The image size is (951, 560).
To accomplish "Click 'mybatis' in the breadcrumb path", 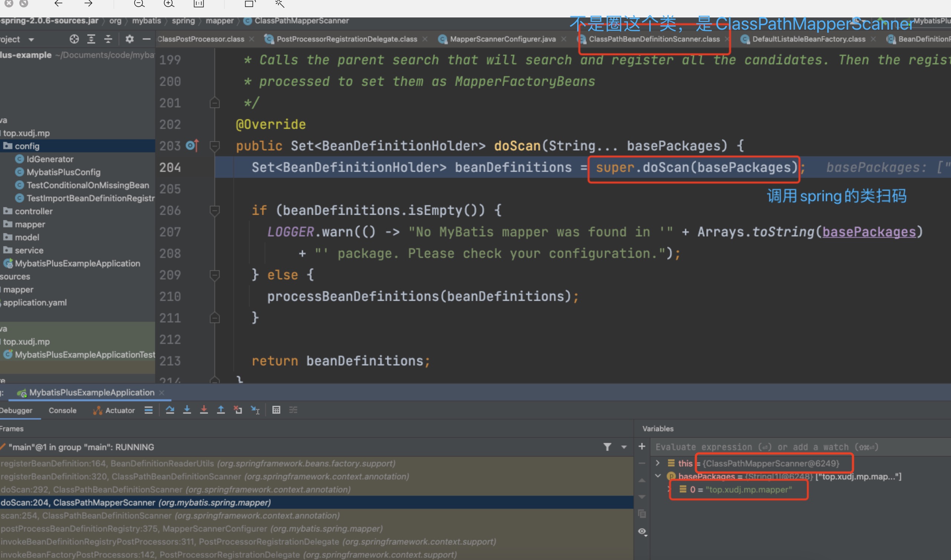I will point(147,21).
